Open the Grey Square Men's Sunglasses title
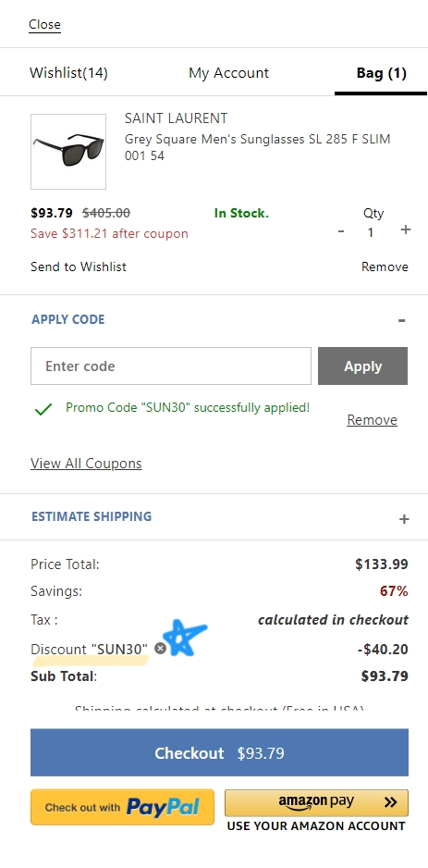The height and width of the screenshot is (868, 428). click(258, 147)
